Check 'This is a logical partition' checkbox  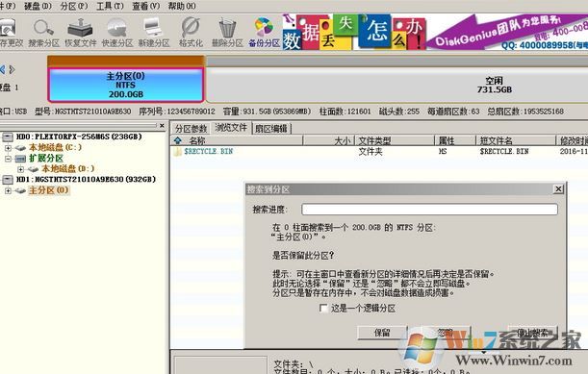(x=323, y=308)
